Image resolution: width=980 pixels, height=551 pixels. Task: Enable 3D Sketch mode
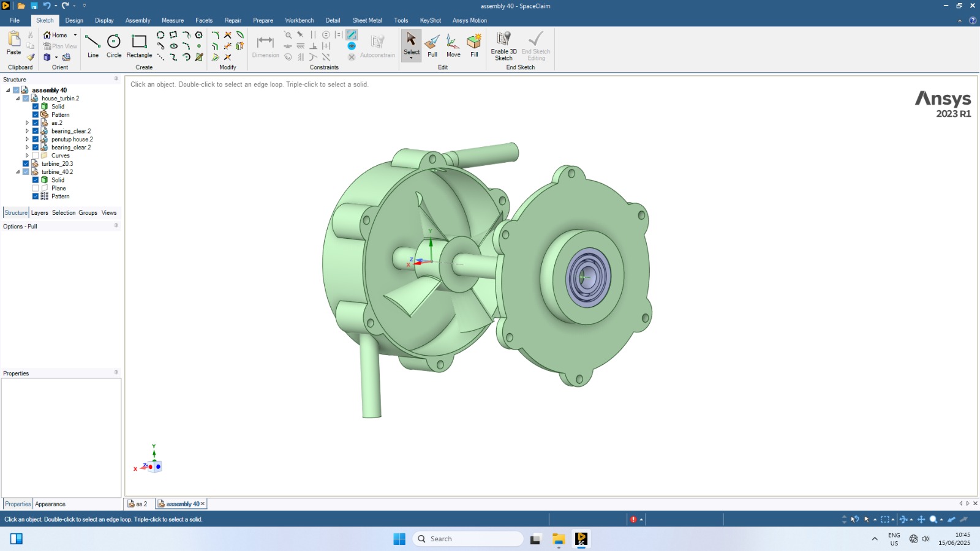pyautogui.click(x=503, y=45)
